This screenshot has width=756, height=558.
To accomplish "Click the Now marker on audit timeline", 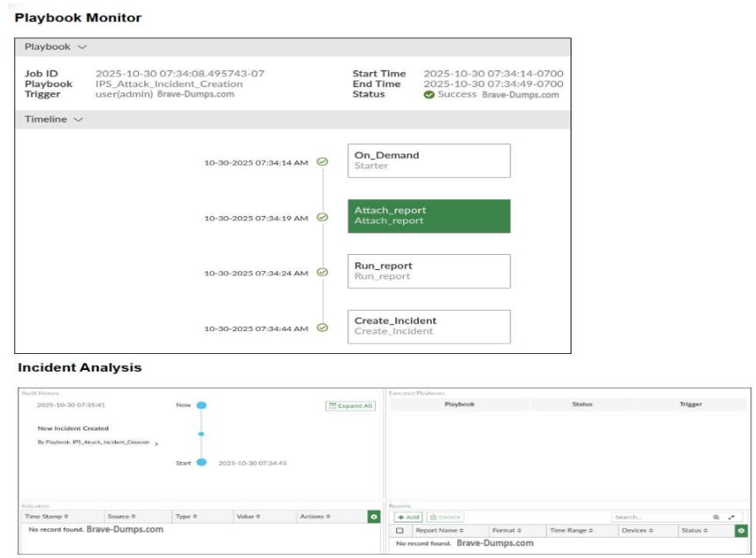I will (x=201, y=406).
